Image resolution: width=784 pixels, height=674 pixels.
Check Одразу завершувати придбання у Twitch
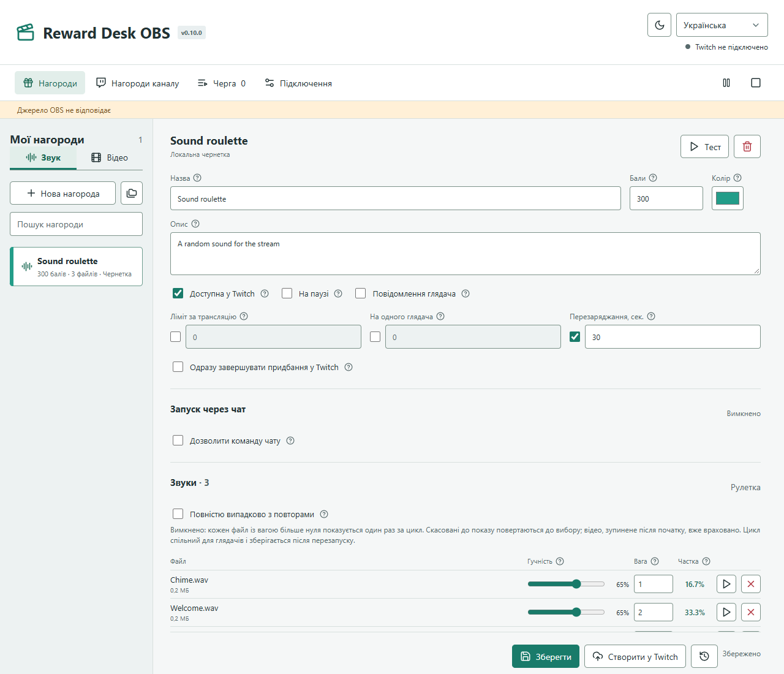pos(178,367)
